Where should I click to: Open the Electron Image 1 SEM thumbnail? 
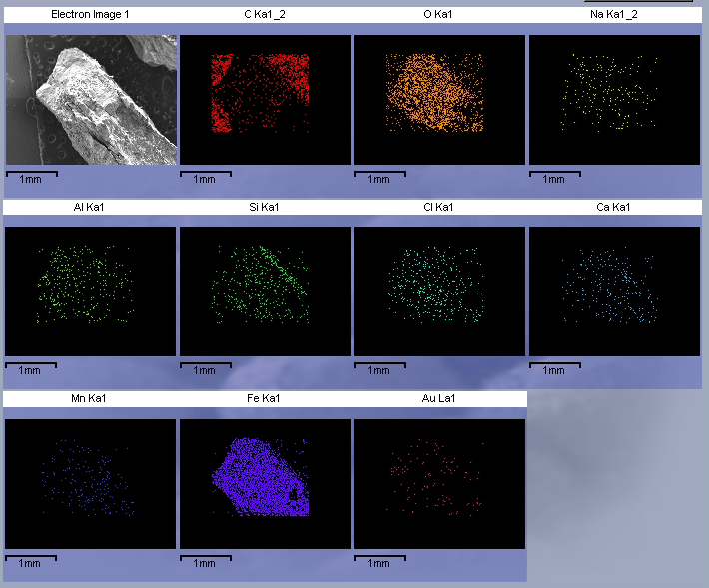(x=91, y=100)
